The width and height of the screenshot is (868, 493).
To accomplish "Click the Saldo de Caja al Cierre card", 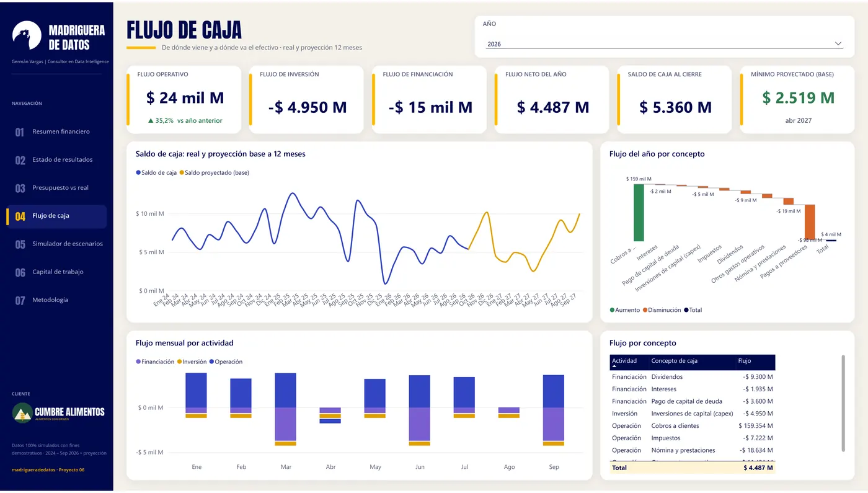I will 675,100.
